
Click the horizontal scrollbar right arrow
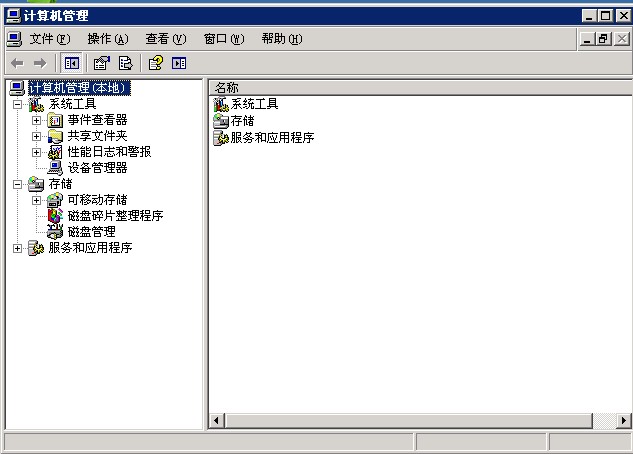point(624,421)
